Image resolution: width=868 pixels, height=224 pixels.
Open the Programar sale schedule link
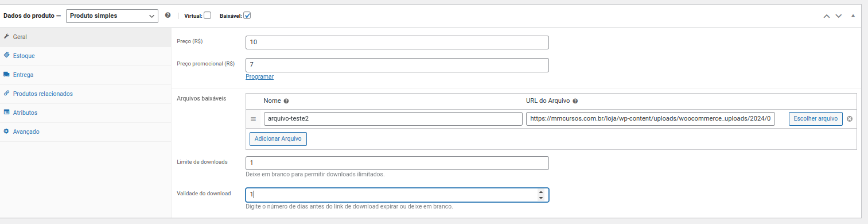[259, 76]
